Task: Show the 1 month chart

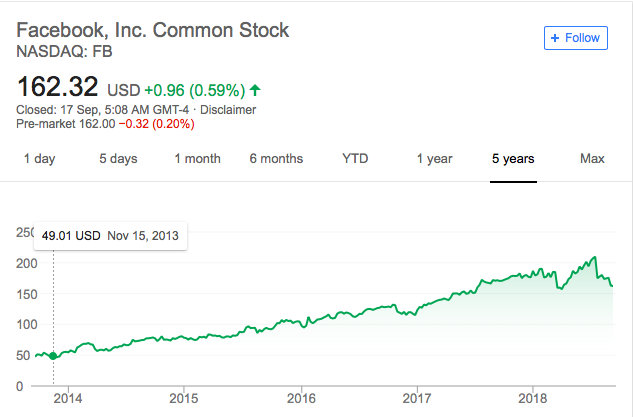Action: coord(197,158)
